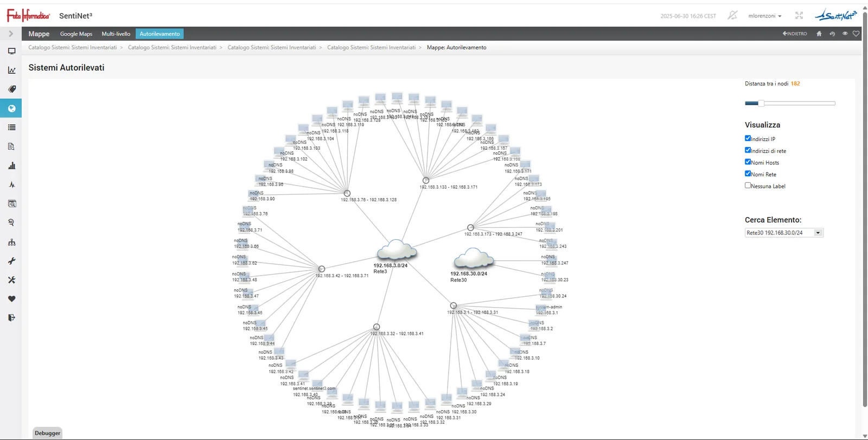The image size is (868, 440).
Task: Click the first Catalogo Sistemi breadcrumb link
Action: point(73,47)
